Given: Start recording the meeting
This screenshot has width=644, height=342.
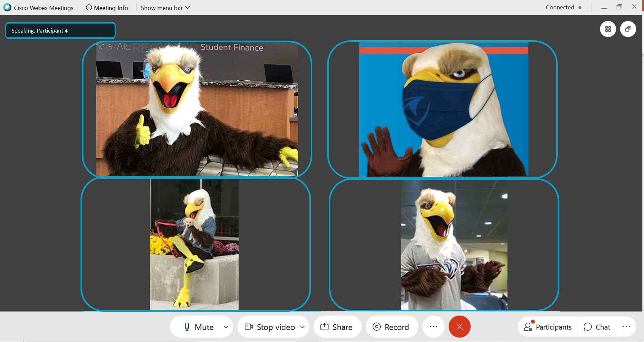Looking at the screenshot, I should pos(391,327).
